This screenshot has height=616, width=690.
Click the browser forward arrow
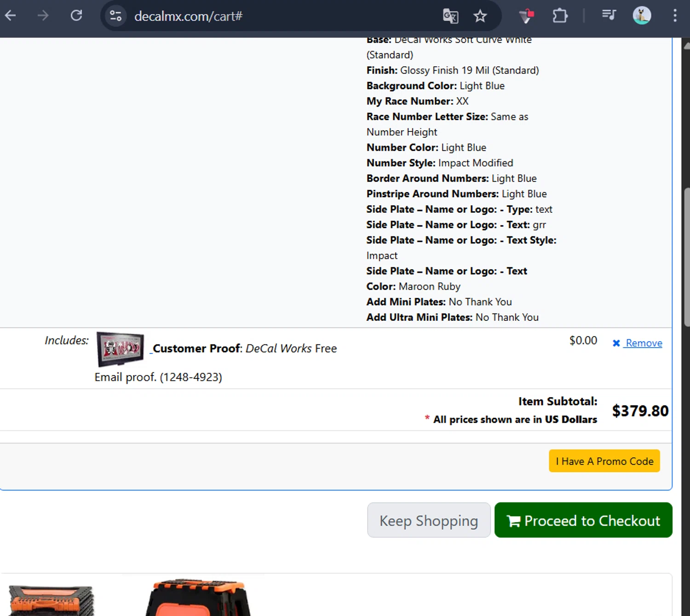43,16
